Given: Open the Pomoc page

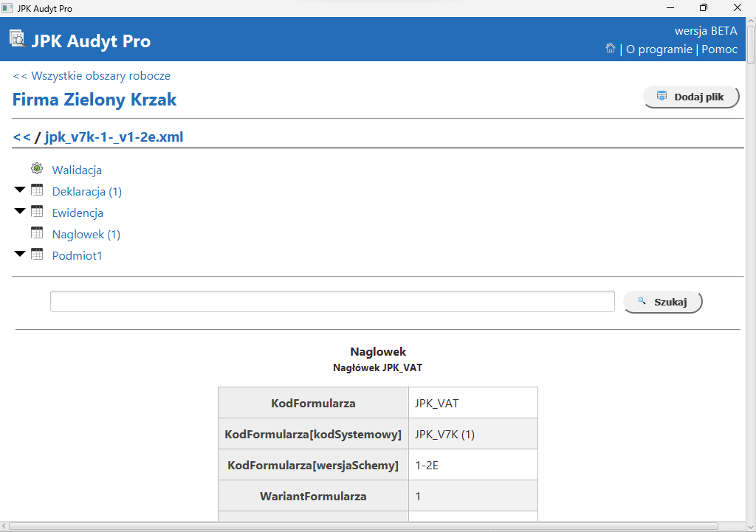Looking at the screenshot, I should [x=719, y=49].
